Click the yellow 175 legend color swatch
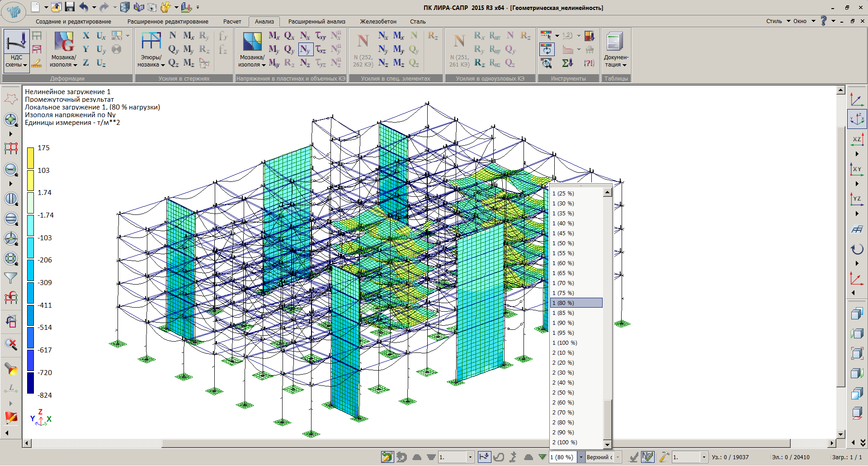The height and width of the screenshot is (466, 868). [30, 158]
